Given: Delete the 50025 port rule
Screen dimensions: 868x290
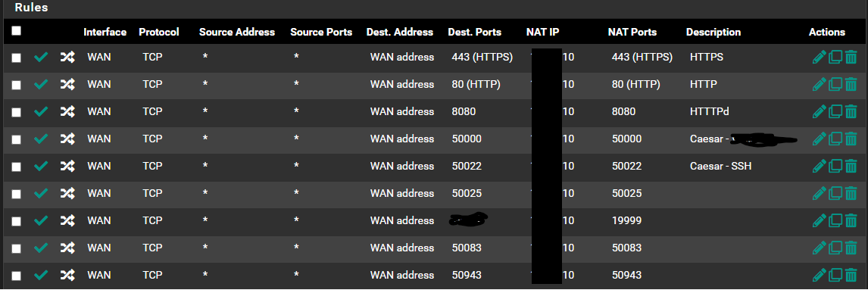Looking at the screenshot, I should [x=851, y=193].
